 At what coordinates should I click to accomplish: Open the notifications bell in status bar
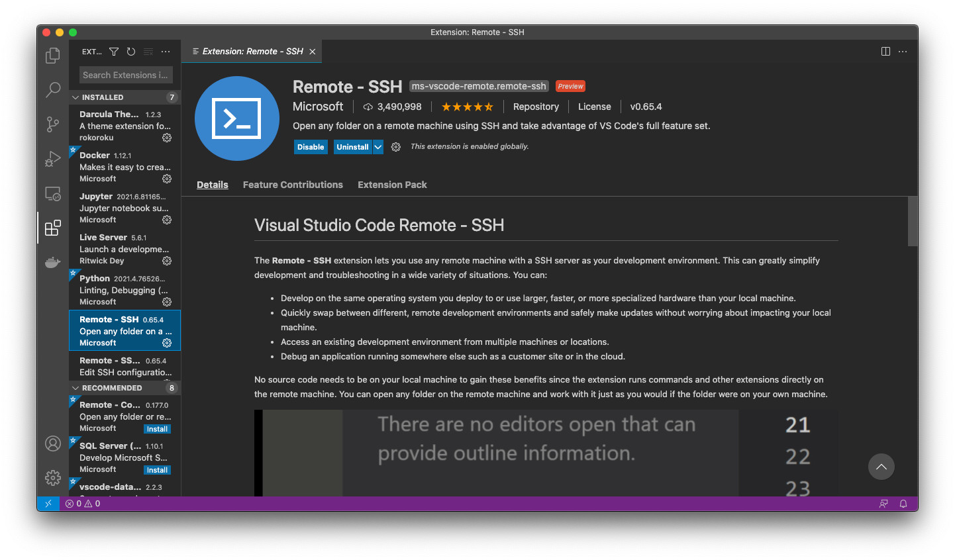(x=903, y=504)
